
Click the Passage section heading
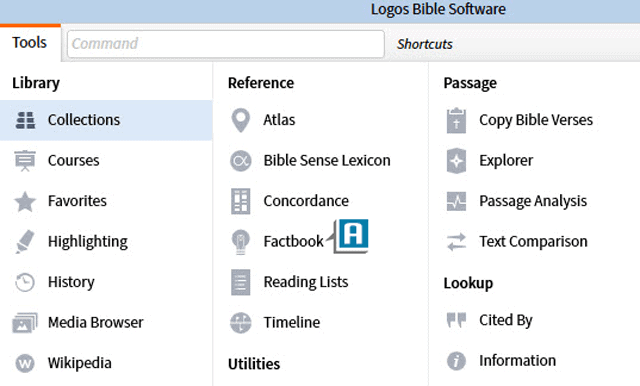[x=470, y=83]
